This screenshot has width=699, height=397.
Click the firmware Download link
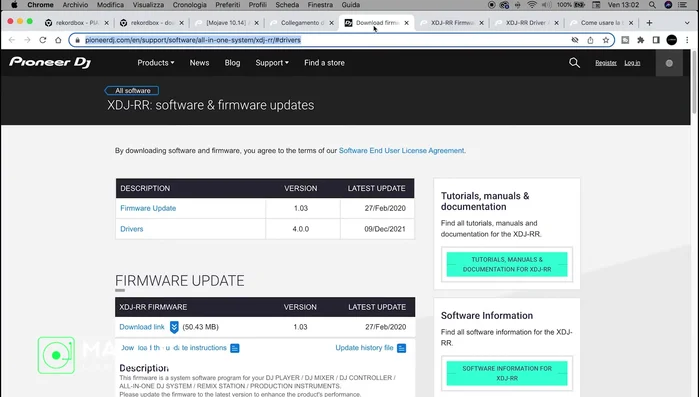click(142, 327)
